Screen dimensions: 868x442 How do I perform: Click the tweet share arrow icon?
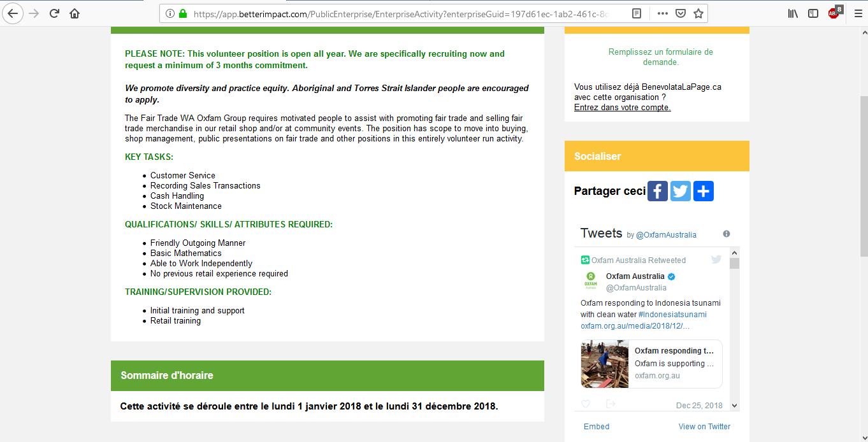(x=611, y=404)
